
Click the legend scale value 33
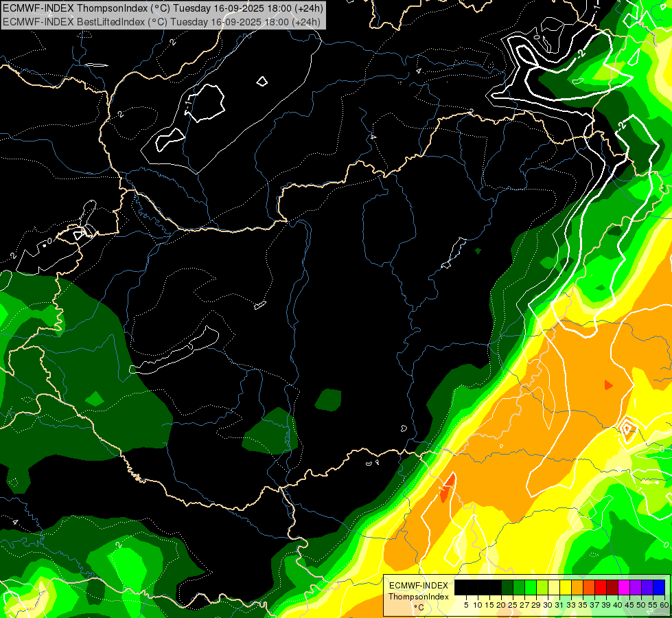point(571,605)
